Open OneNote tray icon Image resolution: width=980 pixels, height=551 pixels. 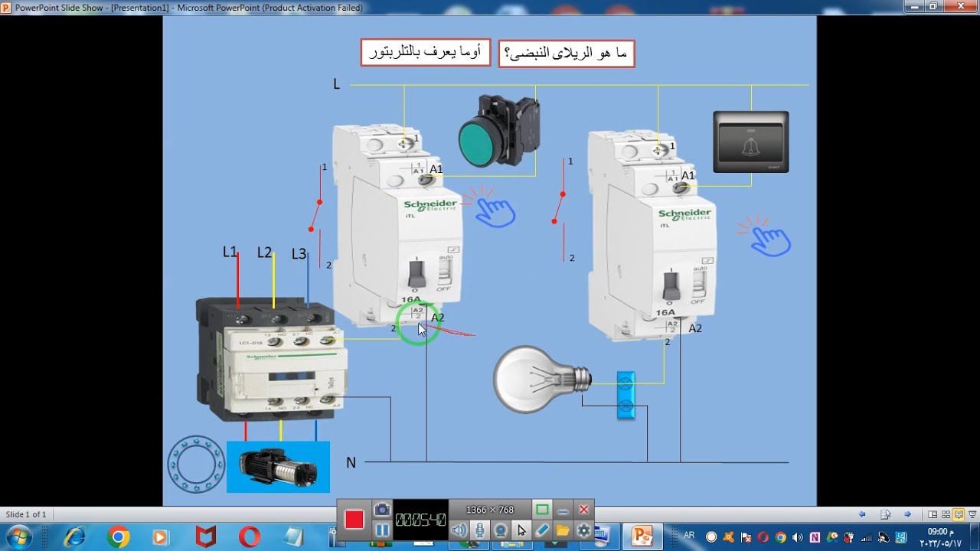point(815,537)
